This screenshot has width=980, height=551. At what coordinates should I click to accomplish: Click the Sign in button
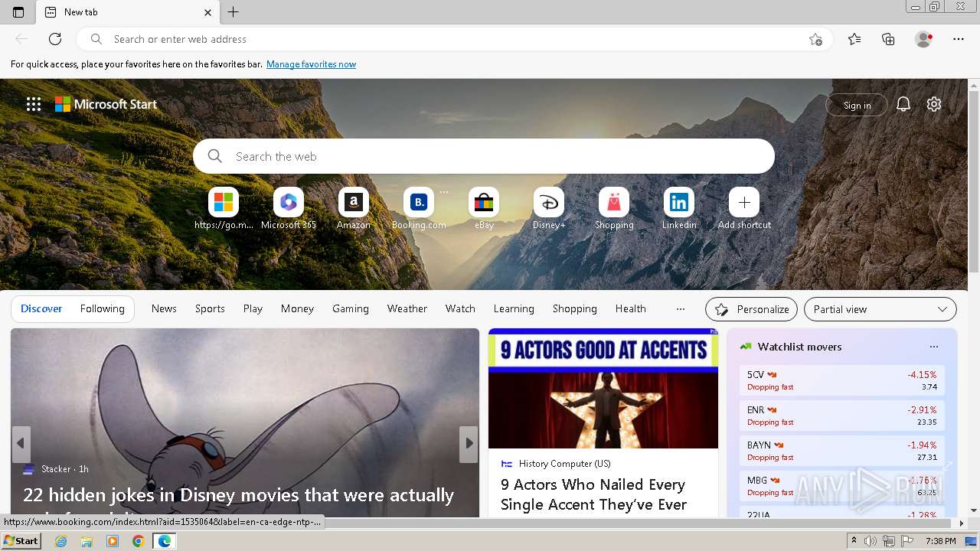tap(857, 106)
